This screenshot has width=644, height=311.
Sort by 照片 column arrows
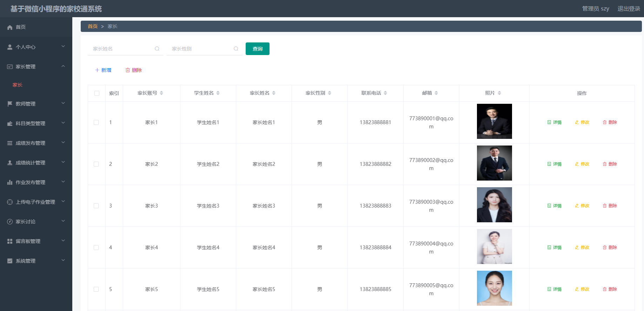pyautogui.click(x=499, y=93)
